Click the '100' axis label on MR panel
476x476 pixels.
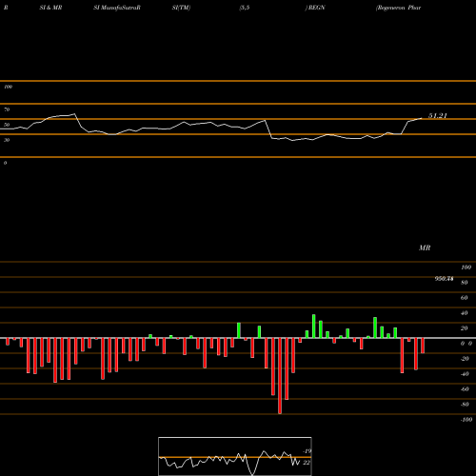click(x=466, y=268)
